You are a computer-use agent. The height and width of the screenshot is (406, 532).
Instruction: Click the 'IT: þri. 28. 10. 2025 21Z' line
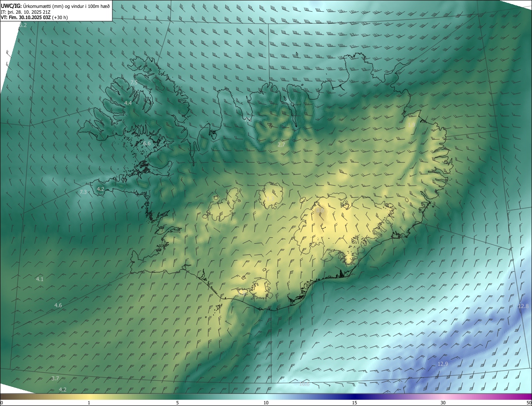25,12
